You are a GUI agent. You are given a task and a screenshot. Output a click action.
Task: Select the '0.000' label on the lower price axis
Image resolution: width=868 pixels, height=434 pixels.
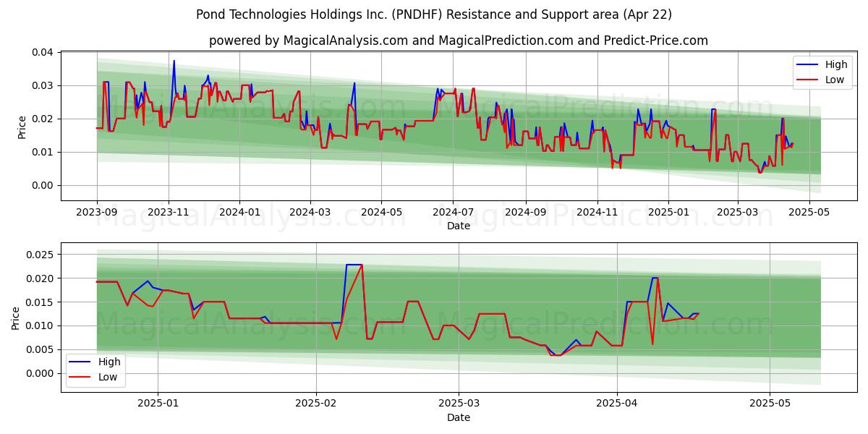[x=41, y=374]
